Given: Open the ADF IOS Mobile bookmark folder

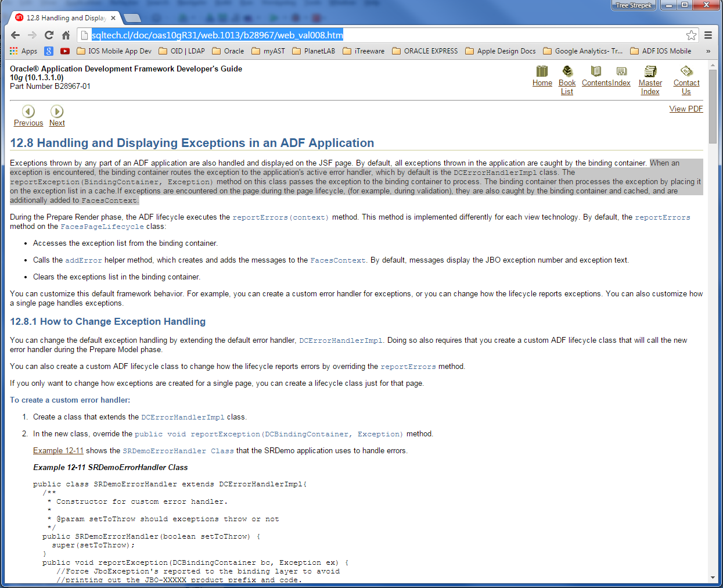Looking at the screenshot, I should pos(661,51).
